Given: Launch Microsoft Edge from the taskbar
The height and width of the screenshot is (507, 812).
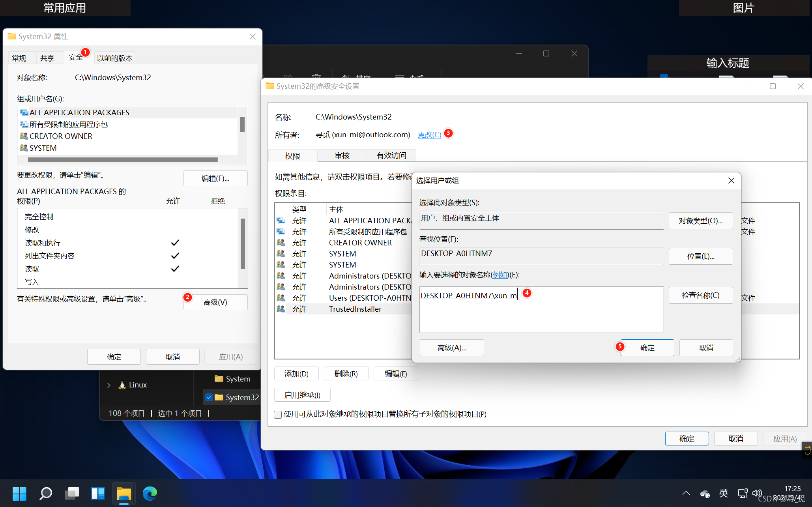Looking at the screenshot, I should point(150,494).
